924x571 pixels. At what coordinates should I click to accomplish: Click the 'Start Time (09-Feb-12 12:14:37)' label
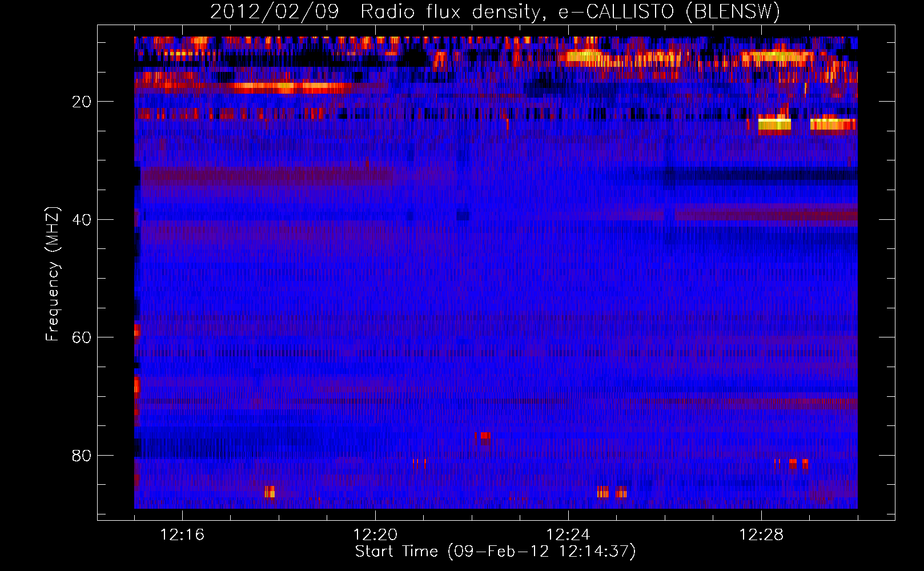(495, 552)
